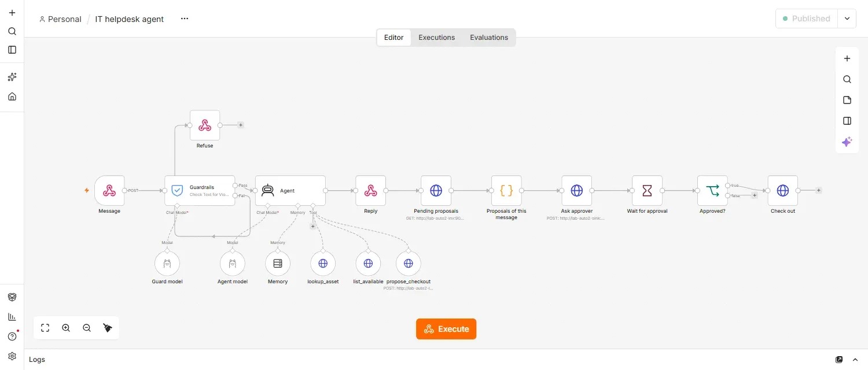The width and height of the screenshot is (868, 370).
Task: Go to home icon in left sidebar
Action: pyautogui.click(x=12, y=97)
